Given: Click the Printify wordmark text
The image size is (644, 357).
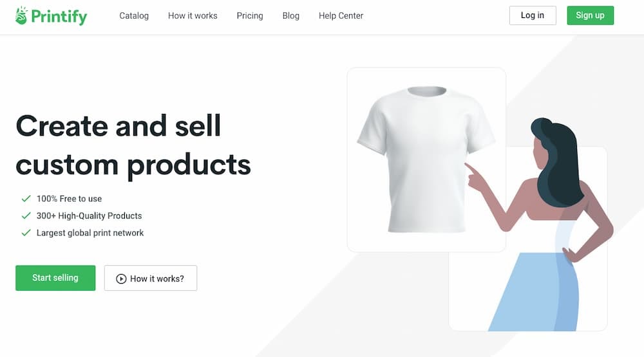Looking at the screenshot, I should point(59,17).
